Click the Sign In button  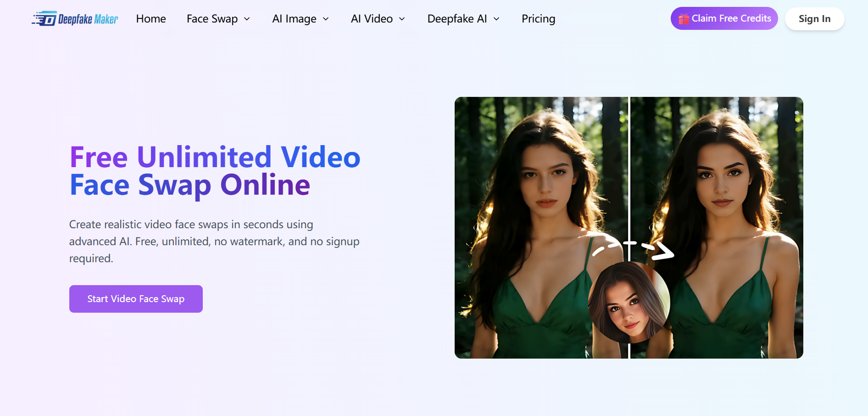(x=814, y=18)
